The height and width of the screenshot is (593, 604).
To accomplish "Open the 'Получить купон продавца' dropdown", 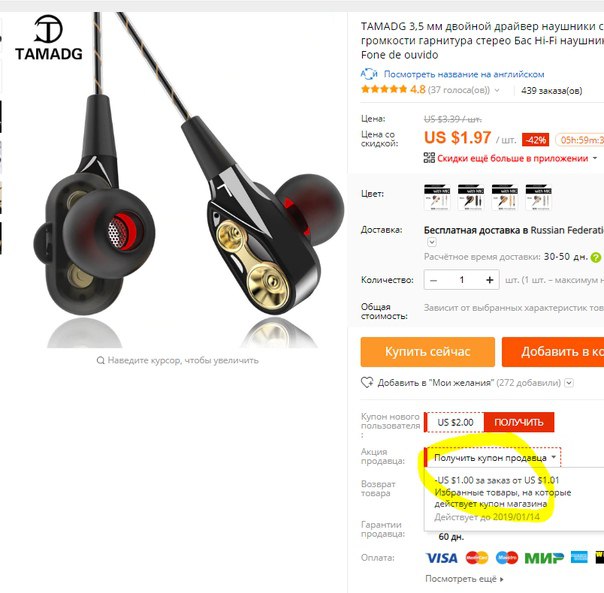I will pyautogui.click(x=493, y=457).
